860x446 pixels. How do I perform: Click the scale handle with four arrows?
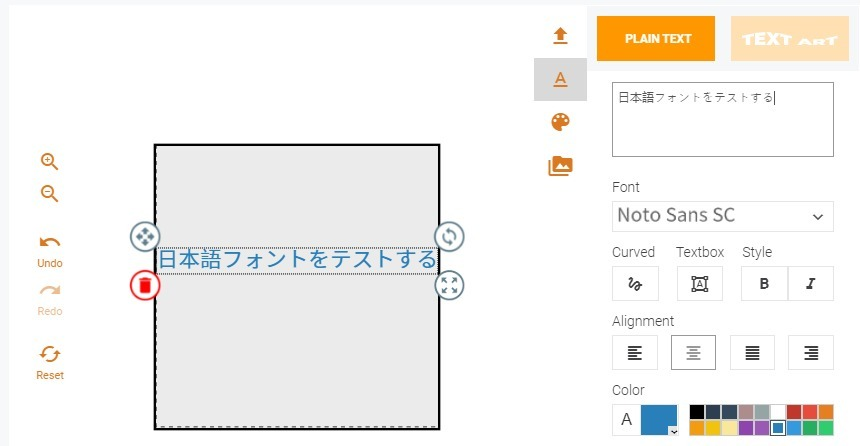click(449, 285)
